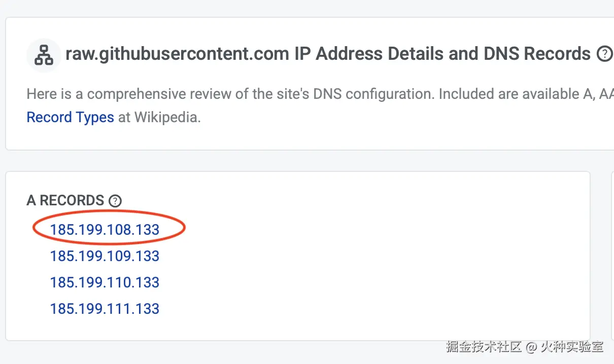Open the help icon next to DNS Records heading
Screen dimensions: 614x364
point(605,54)
